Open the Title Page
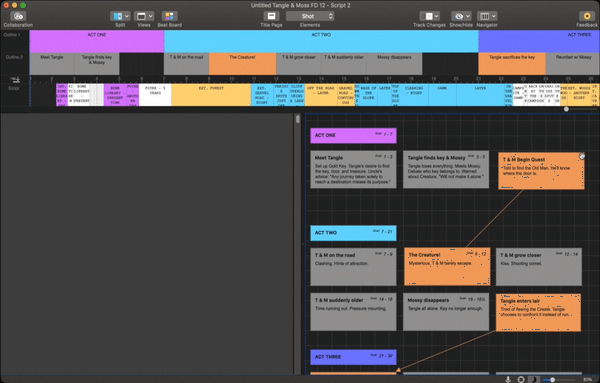This screenshot has width=600, height=383. [x=271, y=16]
